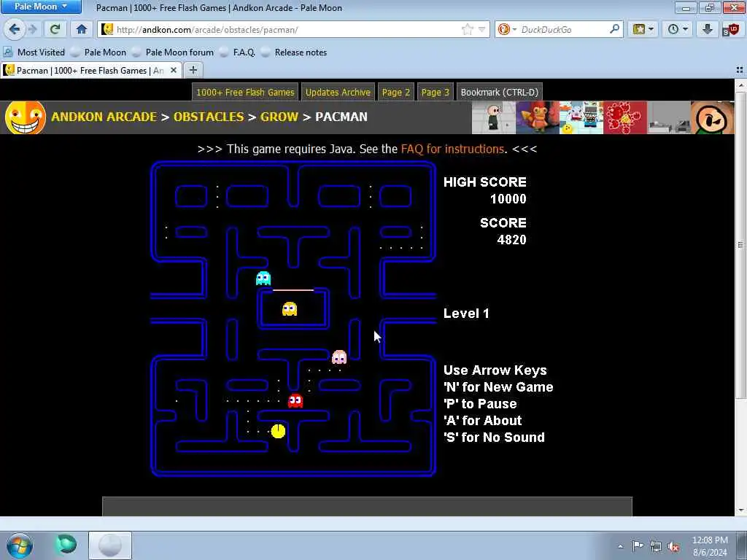Click the cyan ghost
The image size is (747, 560).
click(263, 278)
